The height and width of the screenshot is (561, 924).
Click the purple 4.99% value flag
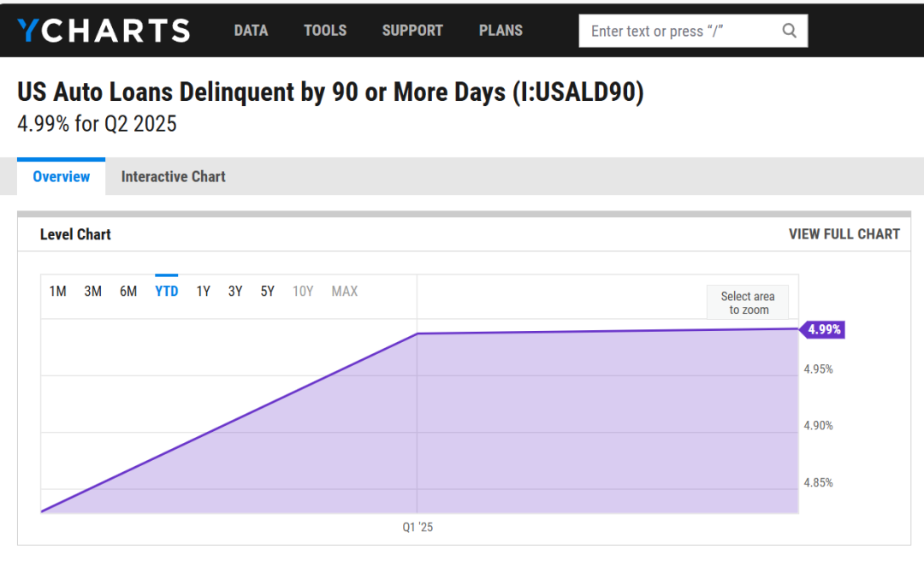[x=823, y=329]
